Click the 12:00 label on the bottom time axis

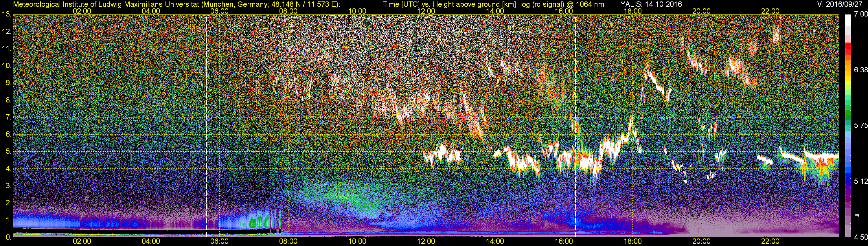click(426, 242)
